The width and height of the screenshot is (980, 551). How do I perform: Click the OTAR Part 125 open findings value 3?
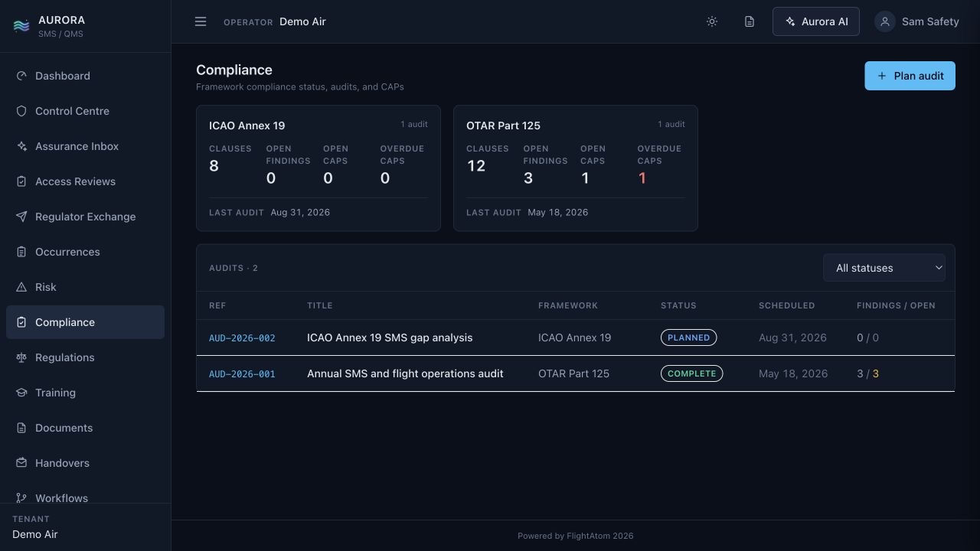coord(528,178)
